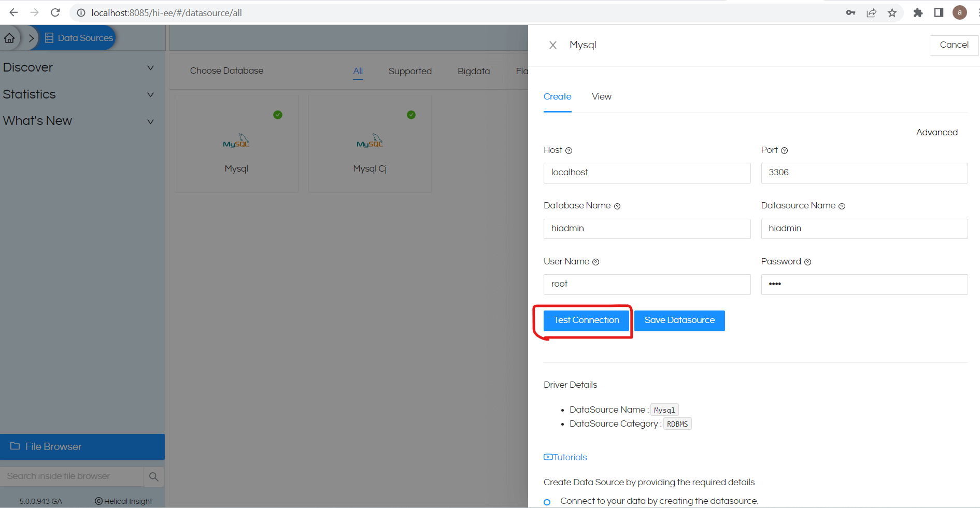The height and width of the screenshot is (508, 980).
Task: Focus the Password input field
Action: (x=864, y=285)
